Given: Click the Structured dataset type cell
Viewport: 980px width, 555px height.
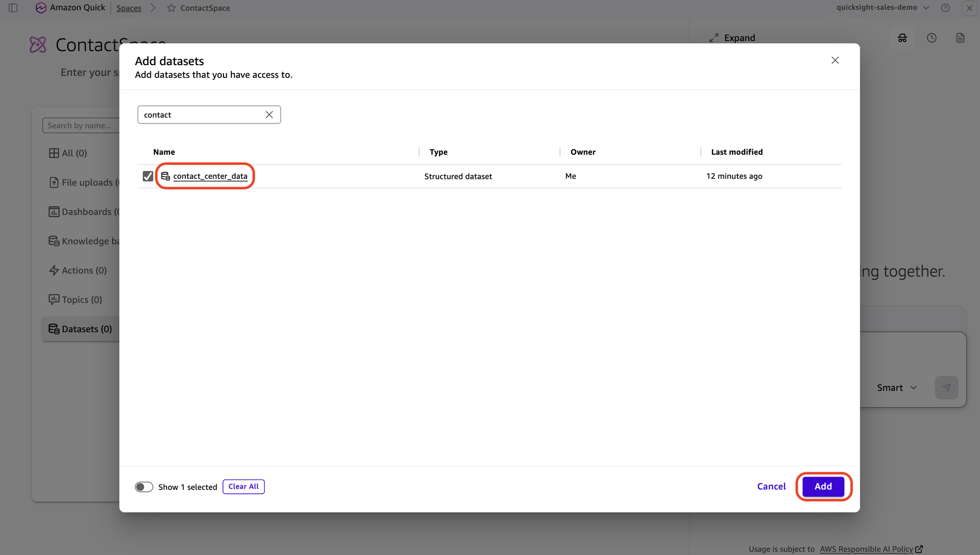Looking at the screenshot, I should coord(458,176).
